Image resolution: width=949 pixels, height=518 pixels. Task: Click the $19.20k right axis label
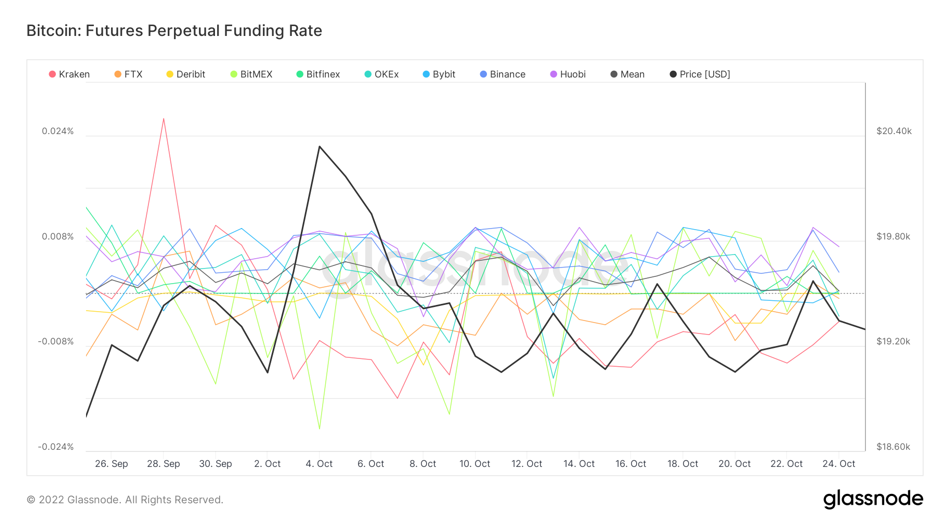click(893, 341)
